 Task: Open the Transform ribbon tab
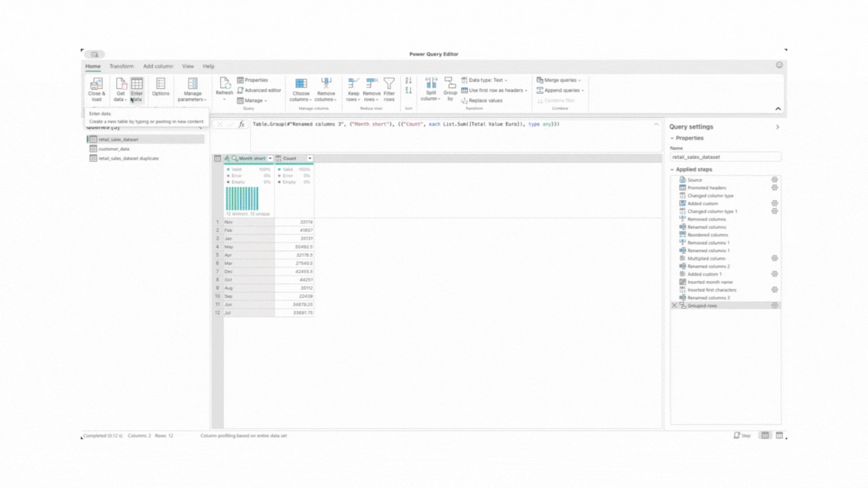pos(121,66)
